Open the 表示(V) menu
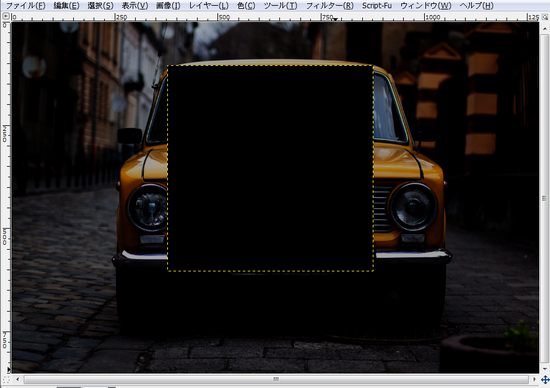Screen dimensions: 550x388 135,6
